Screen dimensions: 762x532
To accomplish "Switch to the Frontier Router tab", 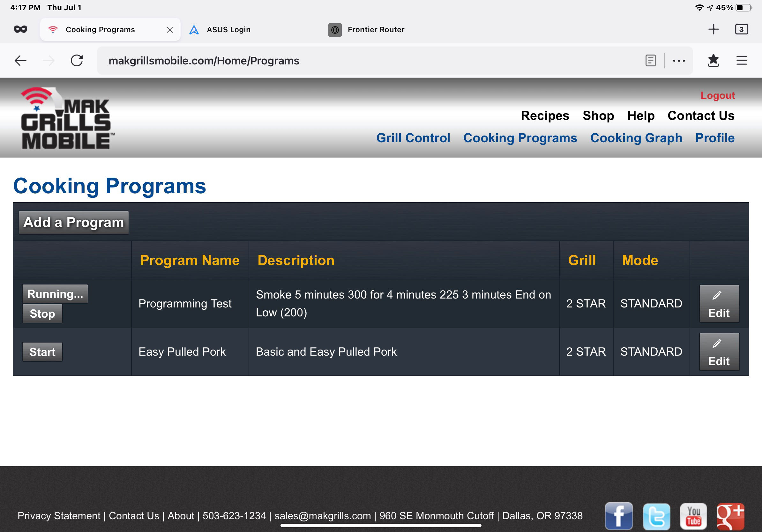I will (376, 30).
